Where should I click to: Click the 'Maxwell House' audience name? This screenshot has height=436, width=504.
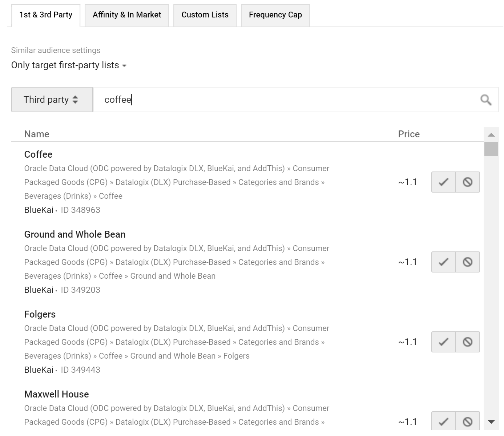pos(56,394)
